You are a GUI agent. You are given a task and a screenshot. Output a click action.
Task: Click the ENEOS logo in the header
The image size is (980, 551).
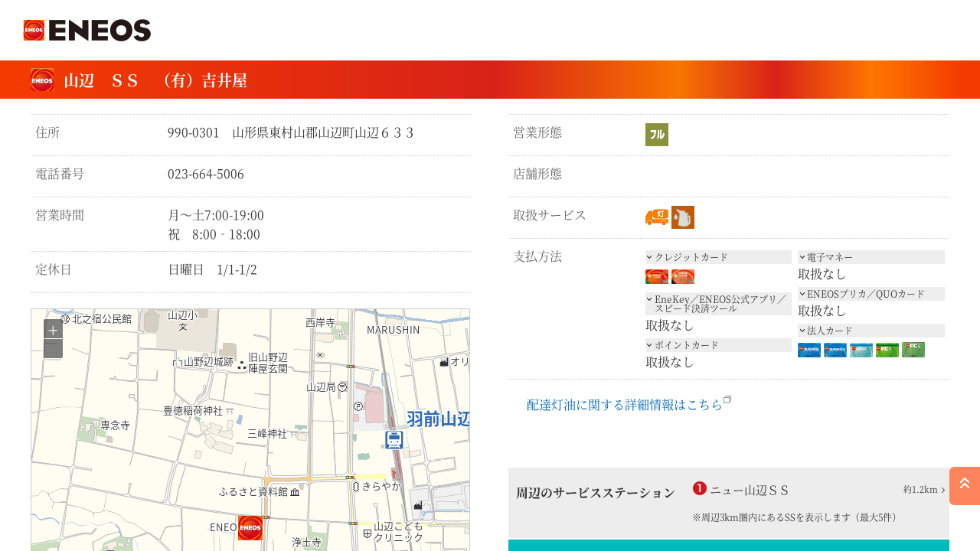pos(87,31)
